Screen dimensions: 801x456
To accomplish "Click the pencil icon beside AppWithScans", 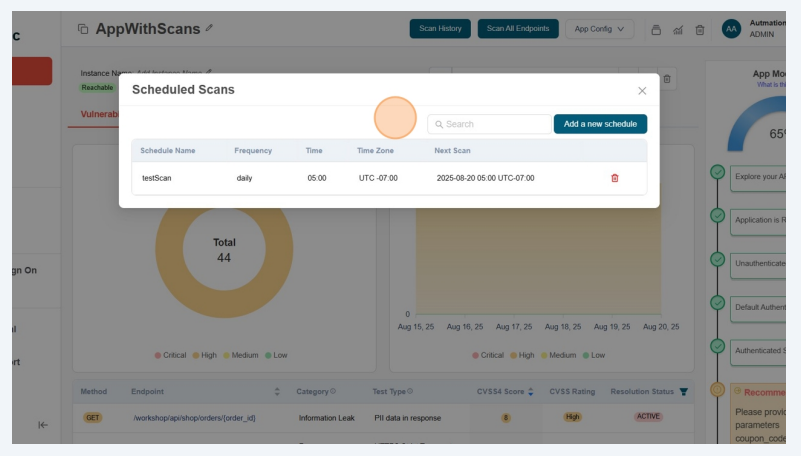I will [209, 29].
